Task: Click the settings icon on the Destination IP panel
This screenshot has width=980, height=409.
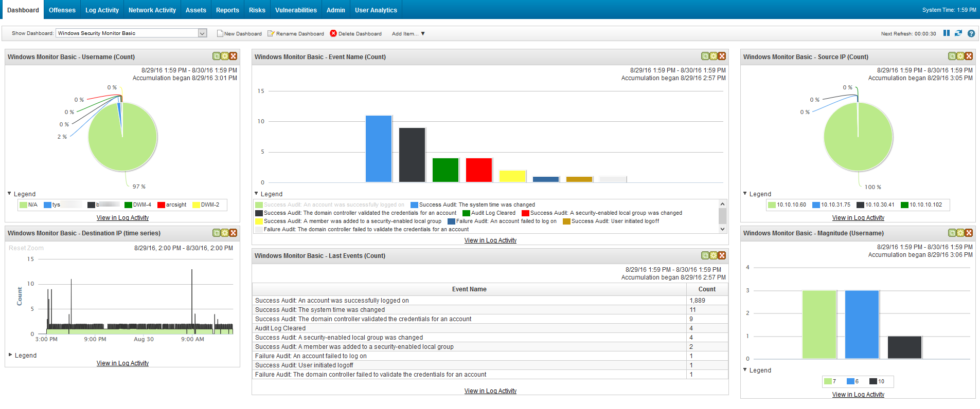Action: [x=225, y=233]
